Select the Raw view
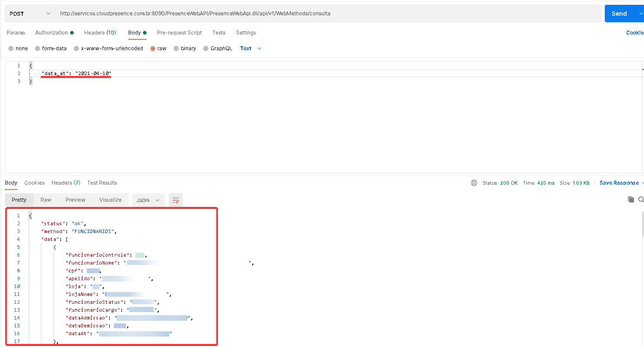Screen dimensions: 644x347 click(x=46, y=200)
